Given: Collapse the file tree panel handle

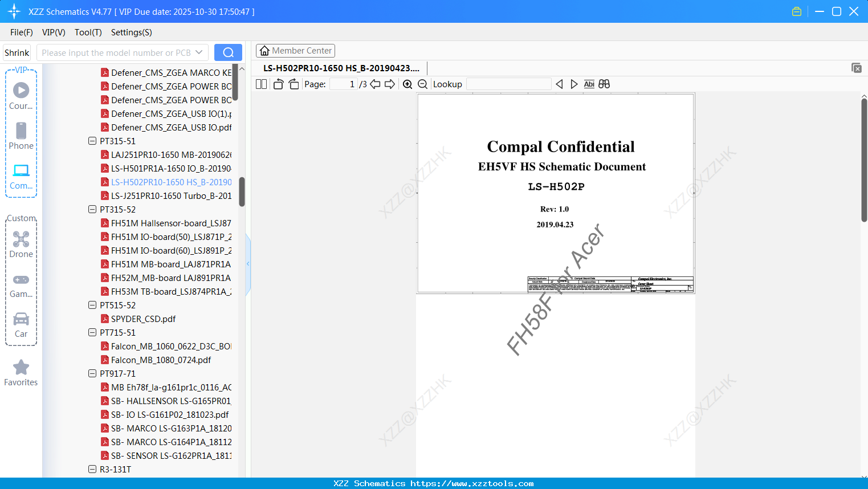Looking at the screenshot, I should click(248, 264).
